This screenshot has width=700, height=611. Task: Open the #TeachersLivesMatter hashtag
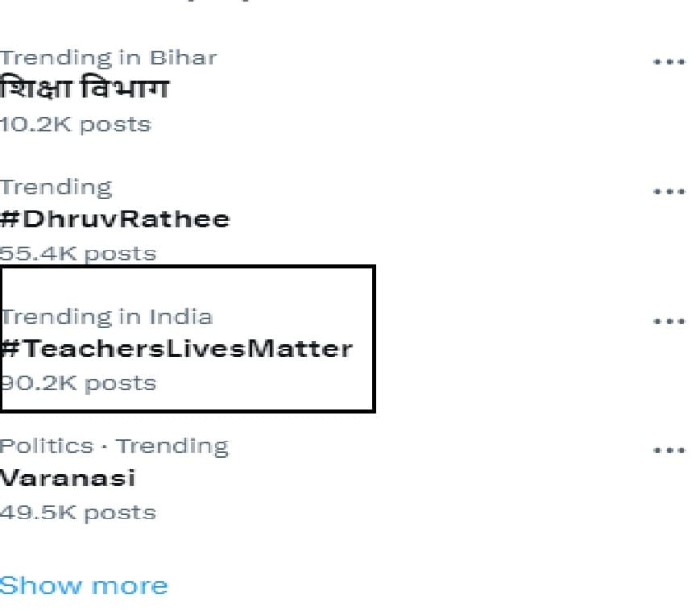point(176,349)
